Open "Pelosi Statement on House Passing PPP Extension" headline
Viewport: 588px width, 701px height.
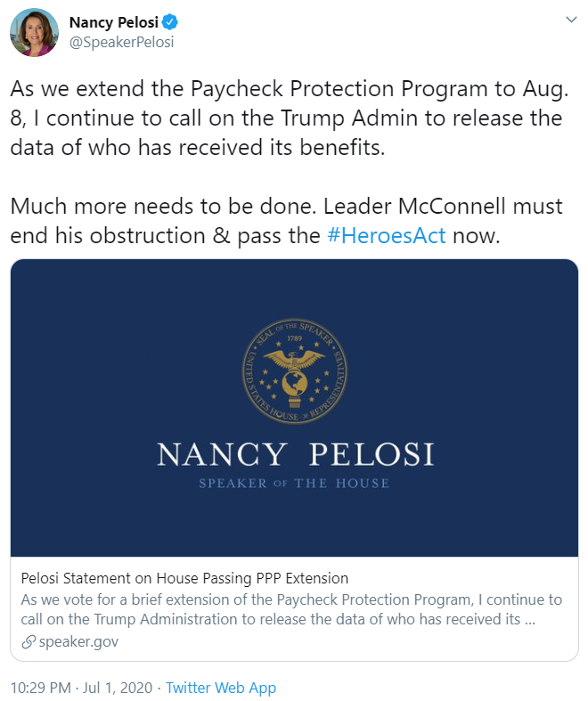click(x=184, y=578)
